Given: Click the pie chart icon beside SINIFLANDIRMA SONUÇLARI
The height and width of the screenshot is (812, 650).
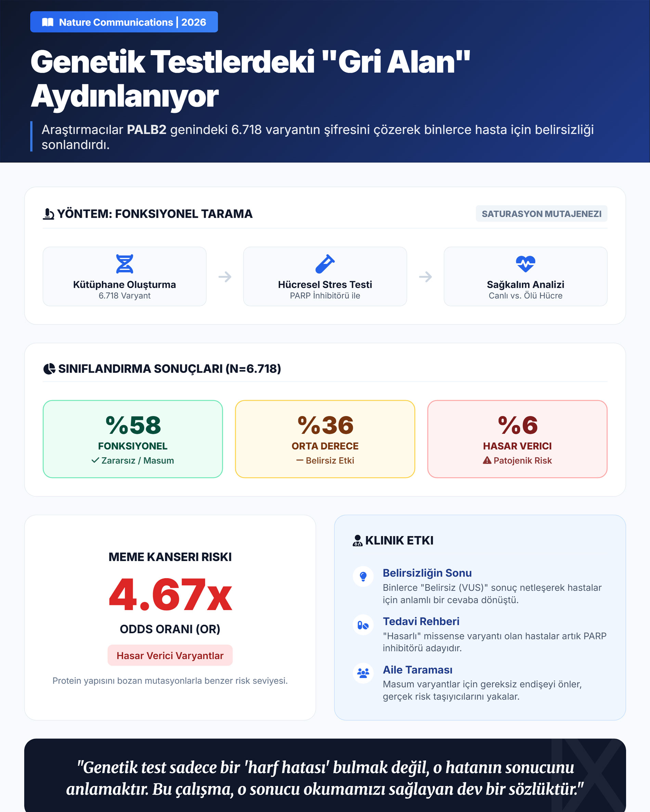Looking at the screenshot, I should tap(49, 369).
